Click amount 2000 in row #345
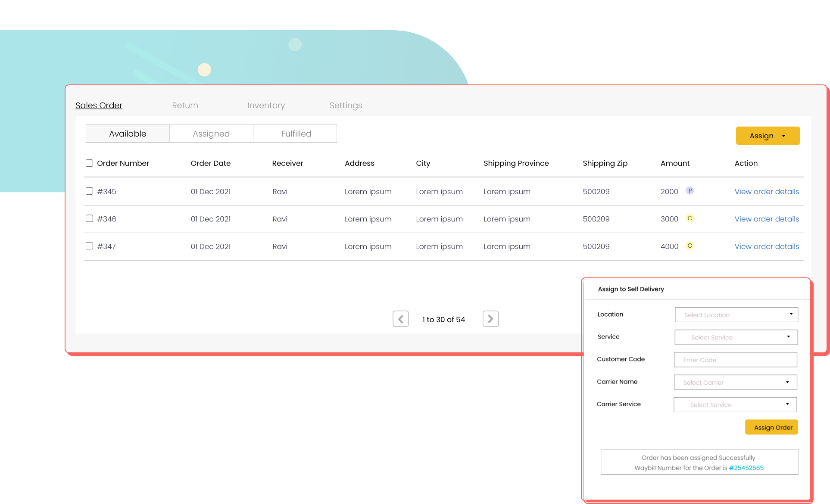Viewport: 830px width, 504px height. 669,191
